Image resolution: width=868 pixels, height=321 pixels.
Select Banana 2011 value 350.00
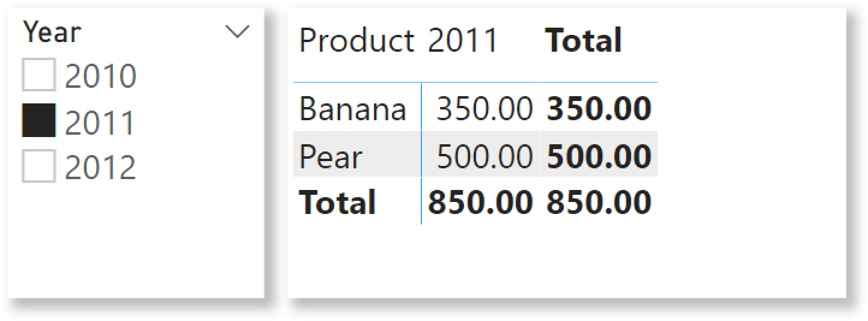point(484,109)
